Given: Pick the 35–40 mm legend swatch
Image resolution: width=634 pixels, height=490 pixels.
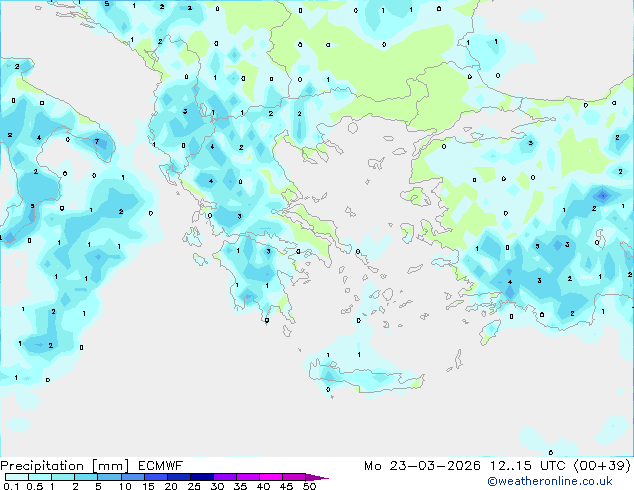Looking at the screenshot, I should click(248, 477).
